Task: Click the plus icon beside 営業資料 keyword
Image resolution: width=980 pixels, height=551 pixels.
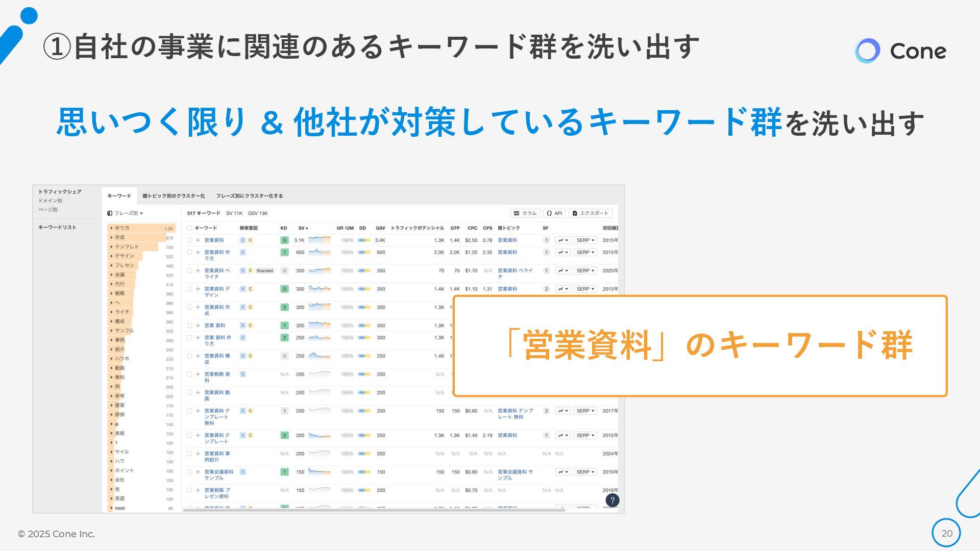Action: [198, 240]
